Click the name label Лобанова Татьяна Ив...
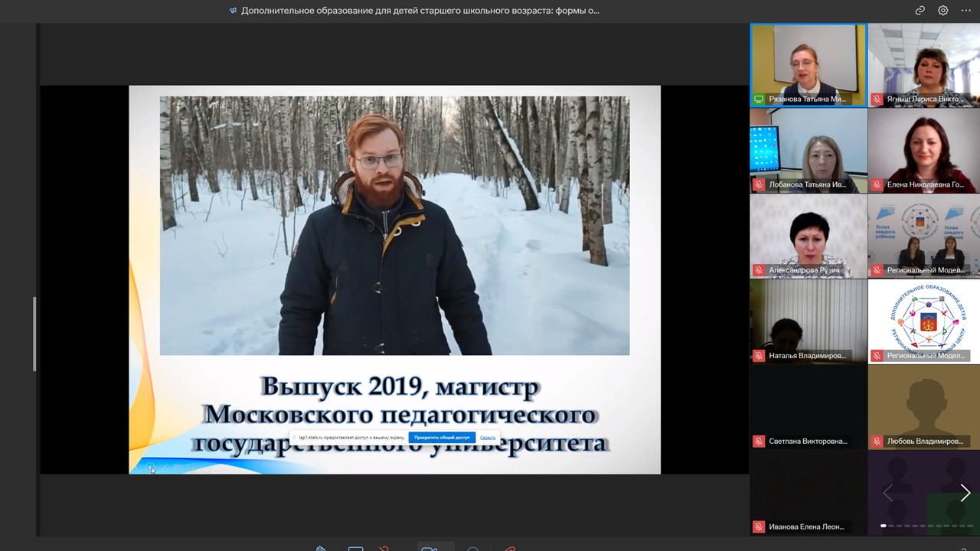The image size is (980, 551). 807,184
